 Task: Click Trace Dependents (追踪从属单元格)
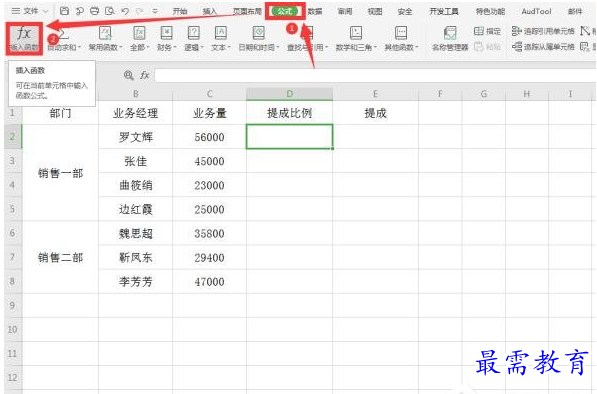coord(543,47)
